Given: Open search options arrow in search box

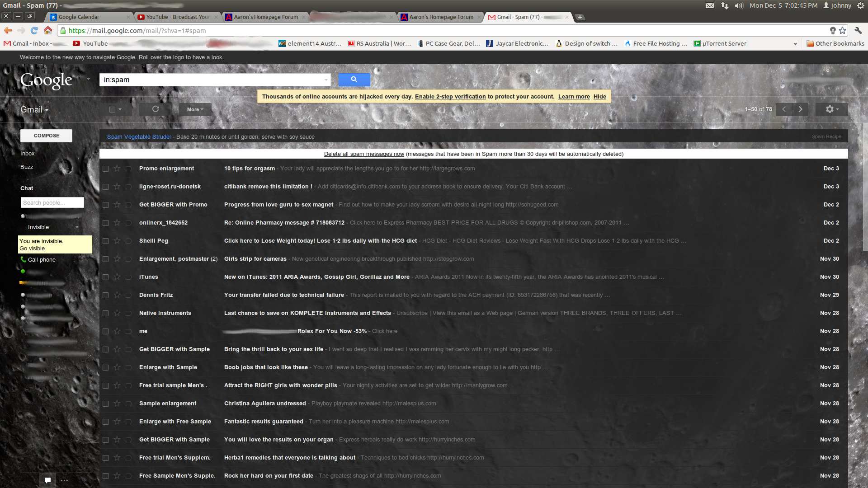Looking at the screenshot, I should coord(326,80).
